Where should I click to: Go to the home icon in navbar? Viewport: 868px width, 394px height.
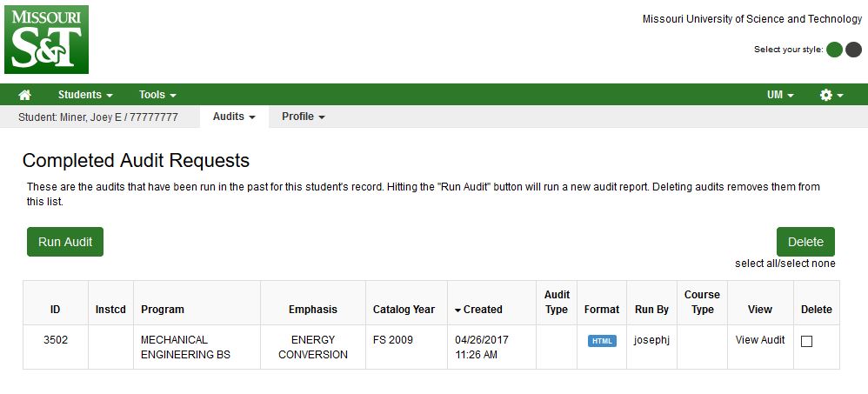point(24,95)
